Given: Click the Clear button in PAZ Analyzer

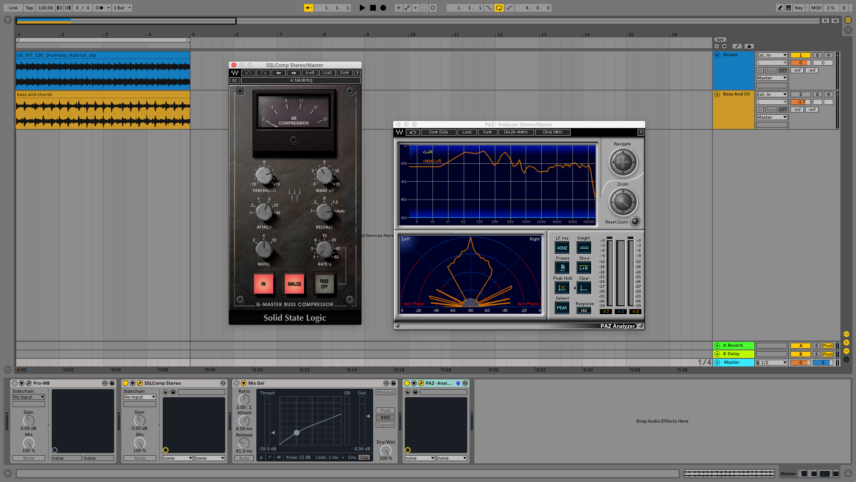Looking at the screenshot, I should [584, 288].
